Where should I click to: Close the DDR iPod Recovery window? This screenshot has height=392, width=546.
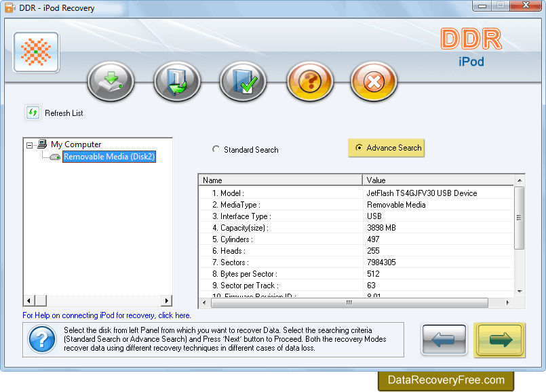click(x=526, y=5)
